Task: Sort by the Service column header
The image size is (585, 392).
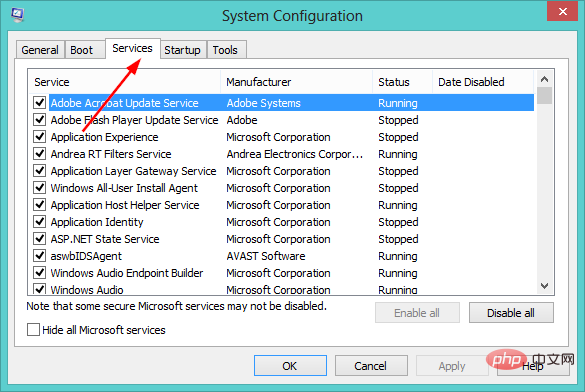Action: [x=125, y=82]
